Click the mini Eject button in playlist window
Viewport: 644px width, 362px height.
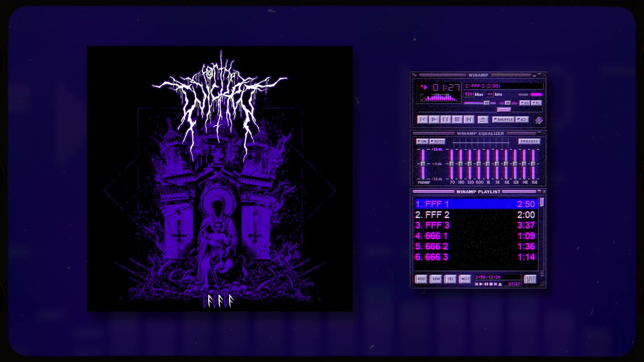point(500,284)
